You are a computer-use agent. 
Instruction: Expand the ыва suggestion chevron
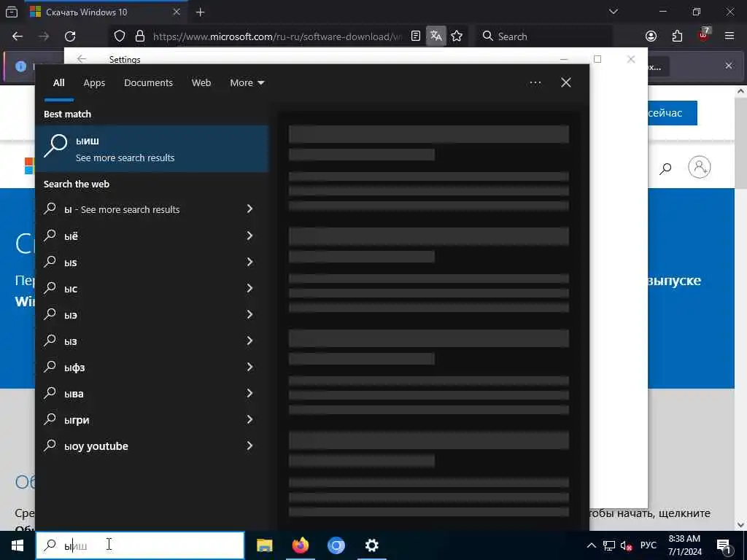pos(249,393)
